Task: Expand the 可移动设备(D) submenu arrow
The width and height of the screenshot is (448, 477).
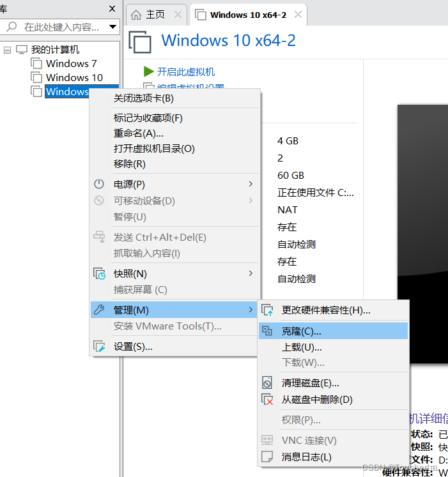Action: pyautogui.click(x=251, y=201)
